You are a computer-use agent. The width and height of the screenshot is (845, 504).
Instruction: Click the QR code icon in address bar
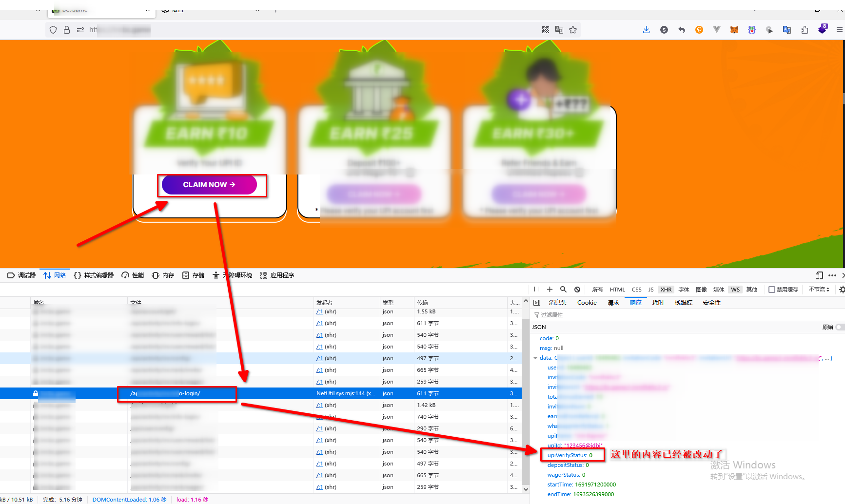coord(546,30)
